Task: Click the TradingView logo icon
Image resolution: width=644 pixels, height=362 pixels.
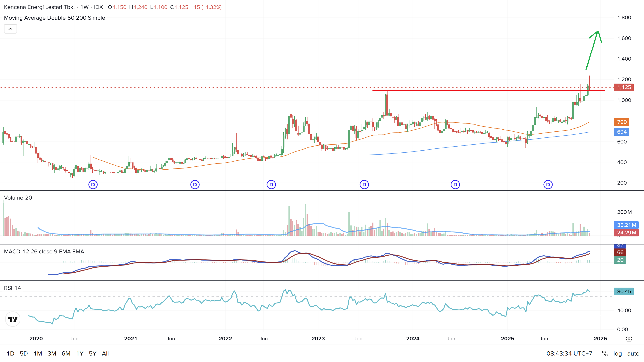Action: click(x=13, y=319)
